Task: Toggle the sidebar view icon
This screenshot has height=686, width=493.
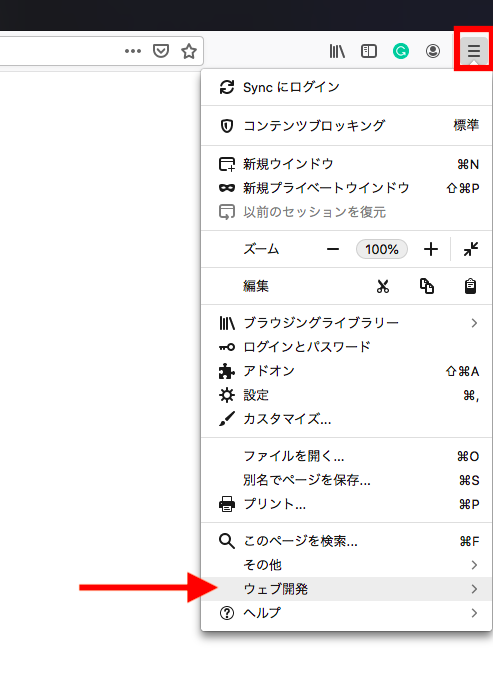Action: coord(369,51)
